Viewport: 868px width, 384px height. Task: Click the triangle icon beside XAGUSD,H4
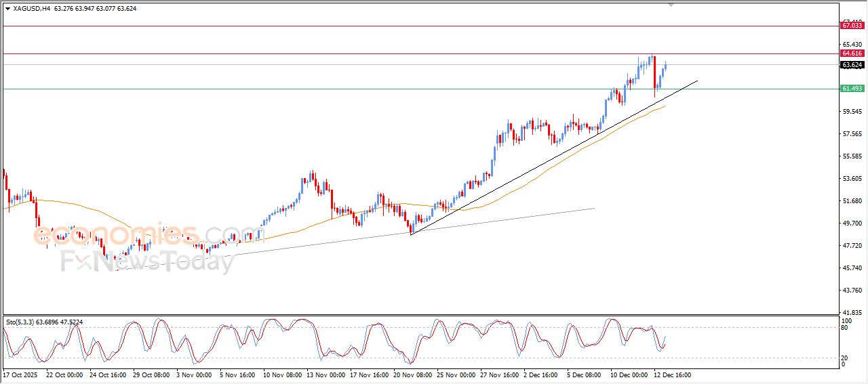[7, 9]
